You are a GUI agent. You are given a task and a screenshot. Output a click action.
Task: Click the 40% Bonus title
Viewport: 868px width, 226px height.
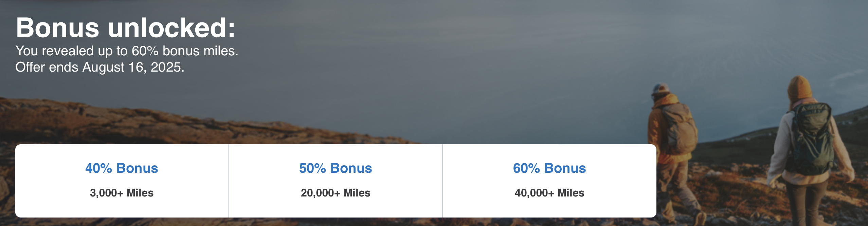(x=122, y=168)
